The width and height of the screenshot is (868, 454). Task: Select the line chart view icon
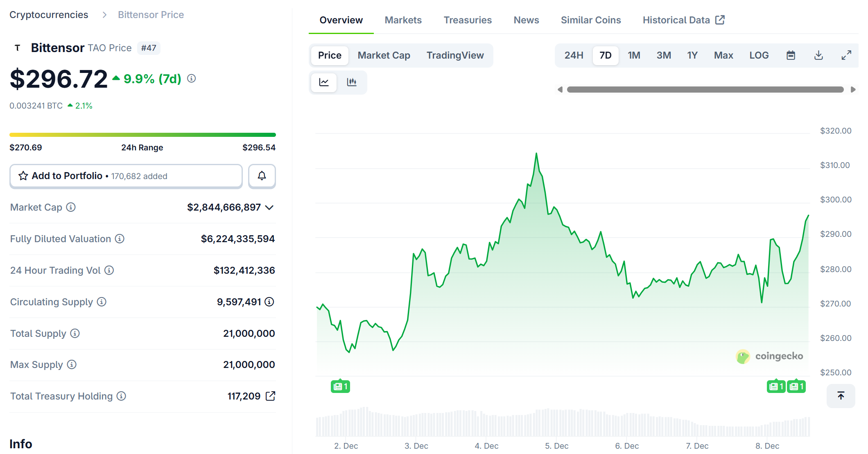tap(324, 82)
